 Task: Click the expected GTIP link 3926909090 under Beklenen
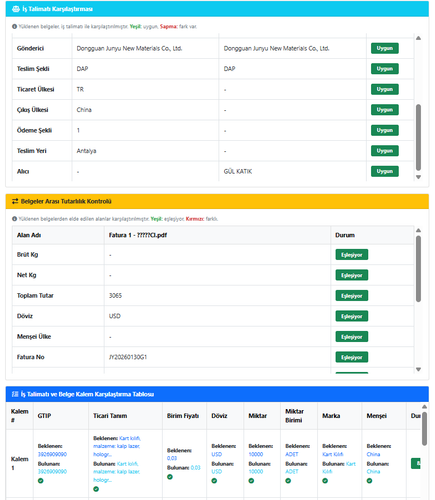pyautogui.click(x=52, y=454)
